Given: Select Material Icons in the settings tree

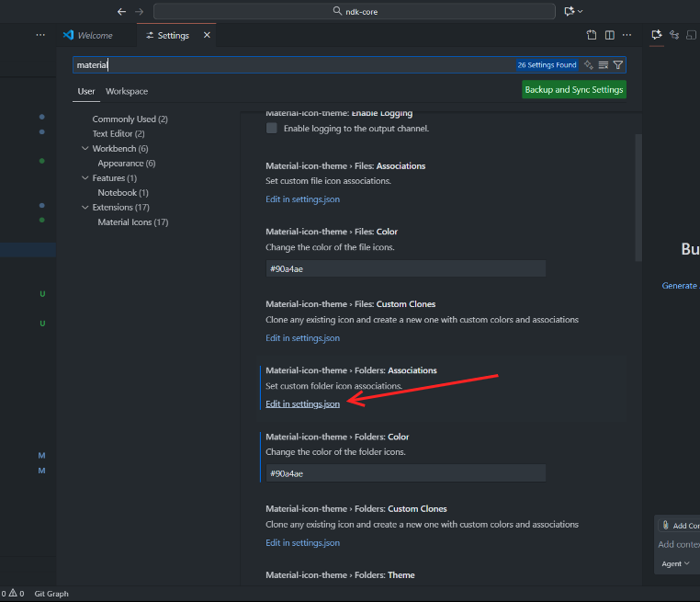Looking at the screenshot, I should tap(132, 222).
